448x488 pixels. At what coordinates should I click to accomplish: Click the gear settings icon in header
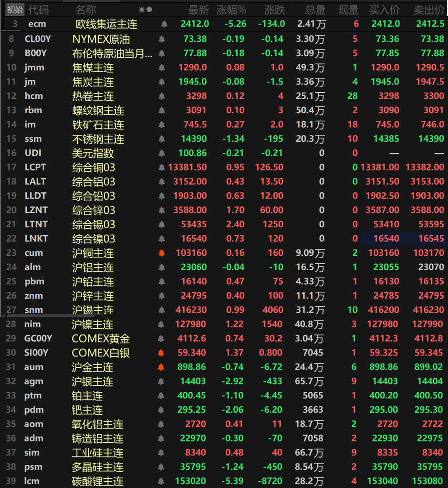pyautogui.click(x=142, y=10)
